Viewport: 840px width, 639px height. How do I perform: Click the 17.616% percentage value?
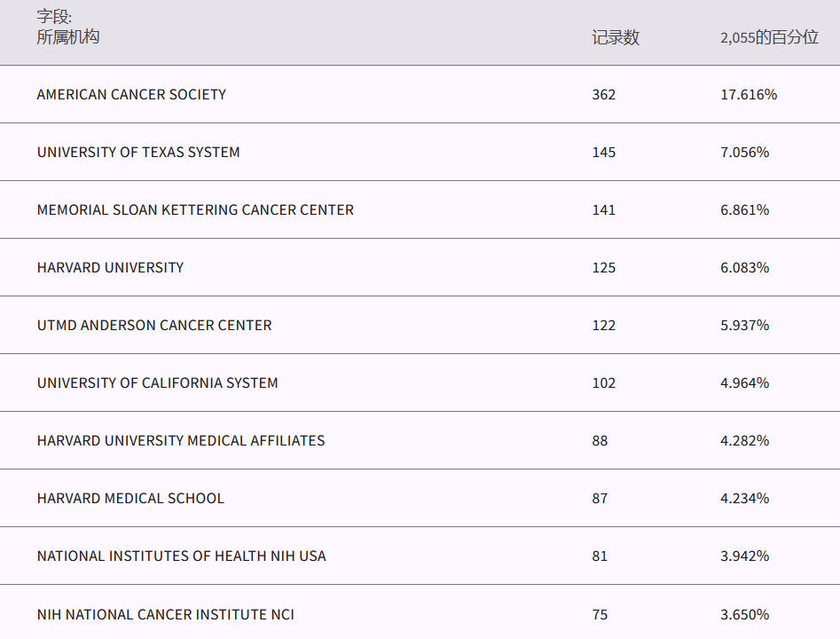(748, 94)
